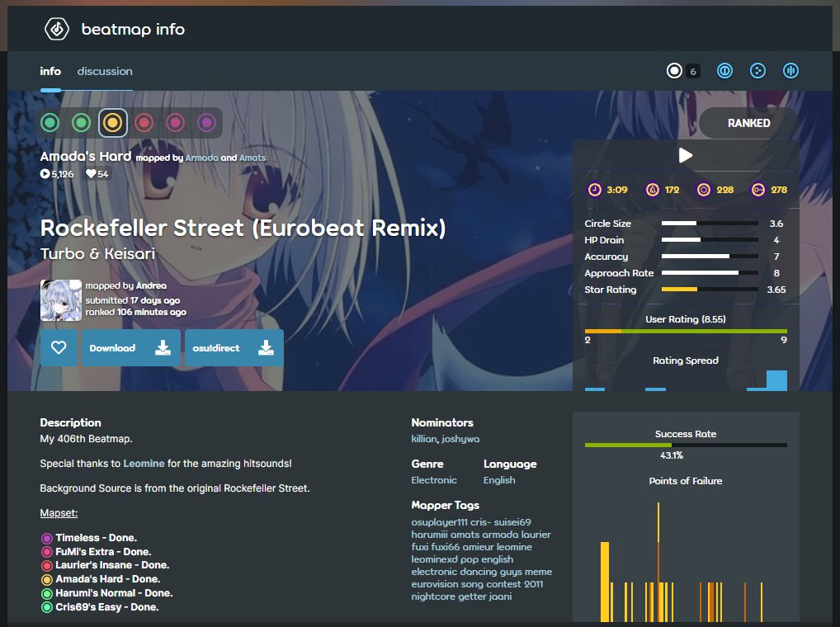Pick the second green Normal difficulty circle
Screen dimensions: 840x627
82,123
